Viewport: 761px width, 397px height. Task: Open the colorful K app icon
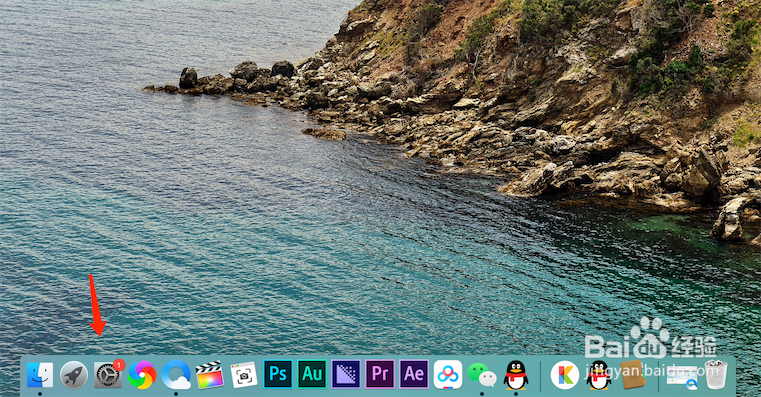(565, 375)
